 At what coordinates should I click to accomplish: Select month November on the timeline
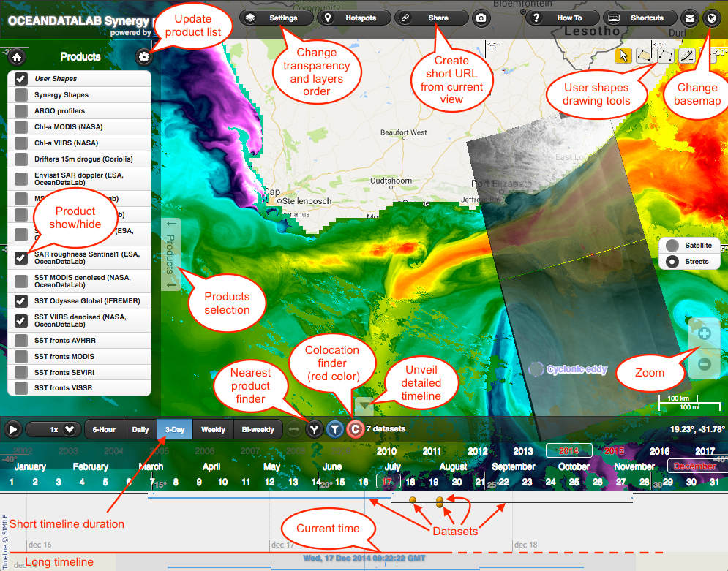click(634, 466)
